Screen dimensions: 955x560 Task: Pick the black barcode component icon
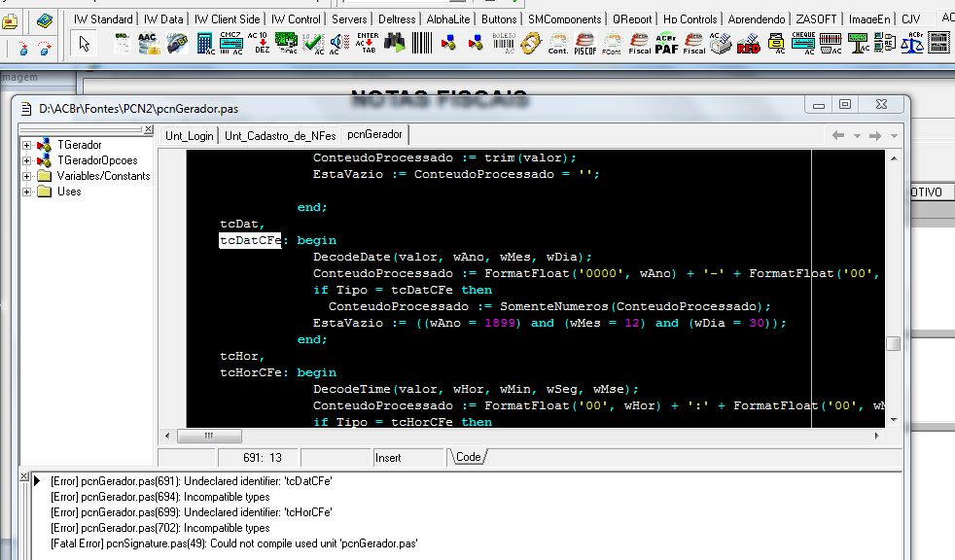click(422, 44)
